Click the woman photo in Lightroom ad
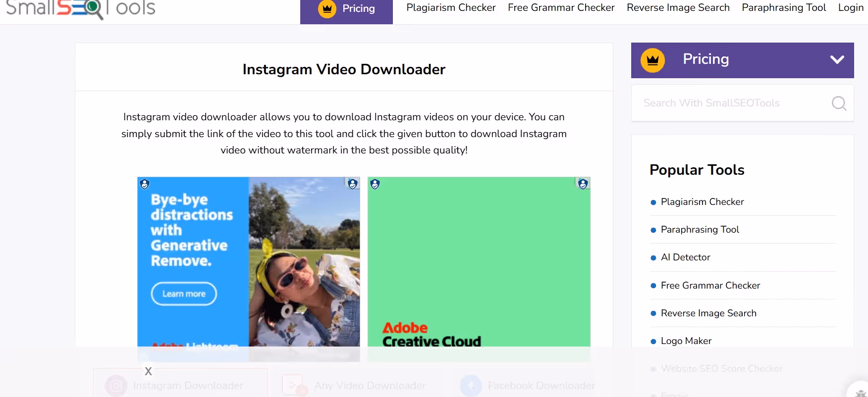 click(x=304, y=269)
